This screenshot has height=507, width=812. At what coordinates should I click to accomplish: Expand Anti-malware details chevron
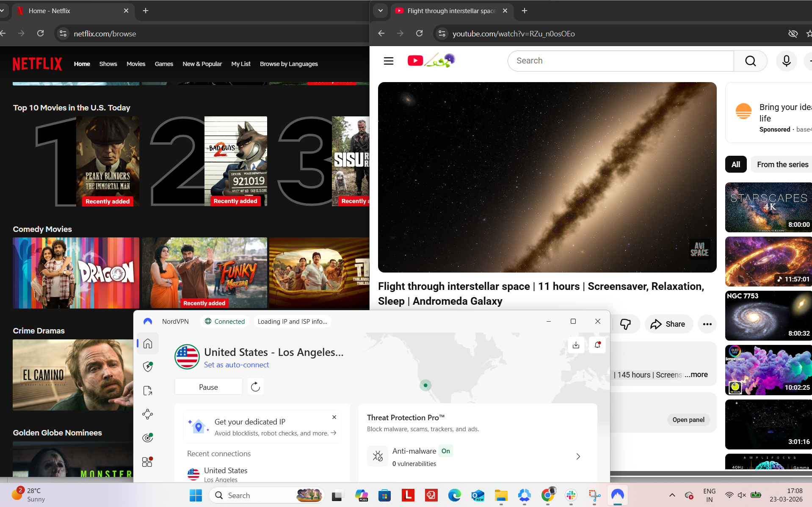point(578,457)
